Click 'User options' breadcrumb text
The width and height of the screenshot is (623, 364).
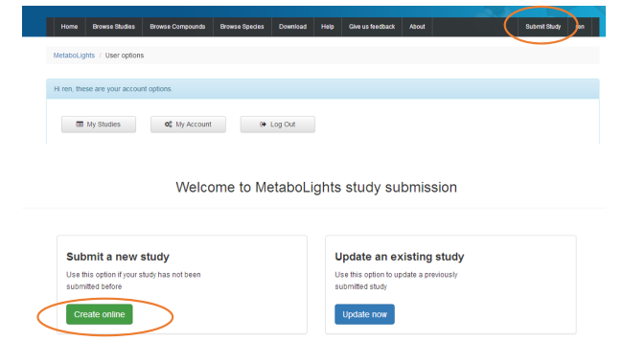pos(125,56)
